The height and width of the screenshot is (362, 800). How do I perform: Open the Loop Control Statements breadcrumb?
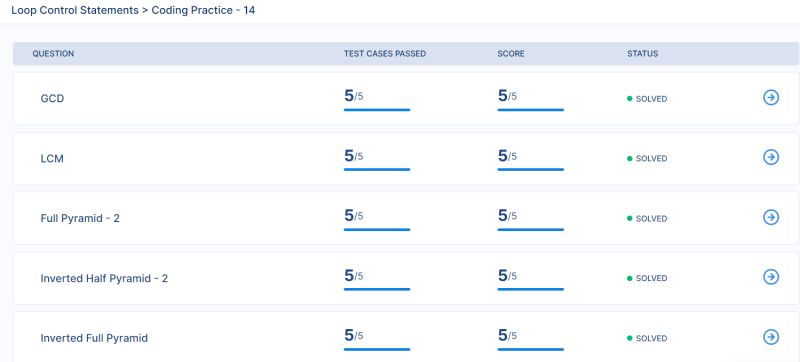(75, 10)
